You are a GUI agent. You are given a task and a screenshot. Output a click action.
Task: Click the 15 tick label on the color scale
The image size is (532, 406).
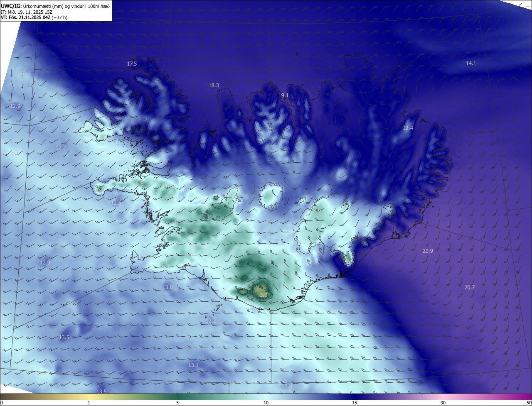(355, 403)
